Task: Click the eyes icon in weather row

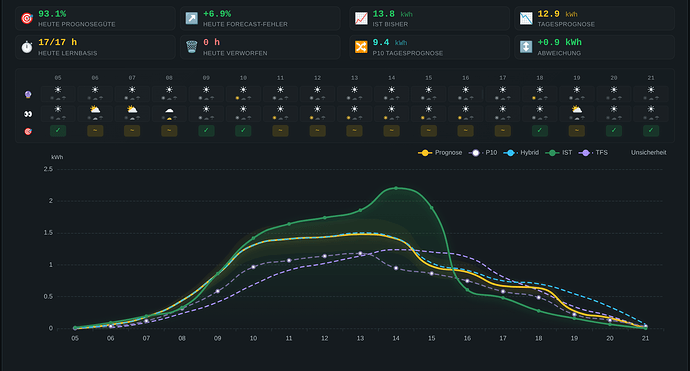Action: click(28, 114)
